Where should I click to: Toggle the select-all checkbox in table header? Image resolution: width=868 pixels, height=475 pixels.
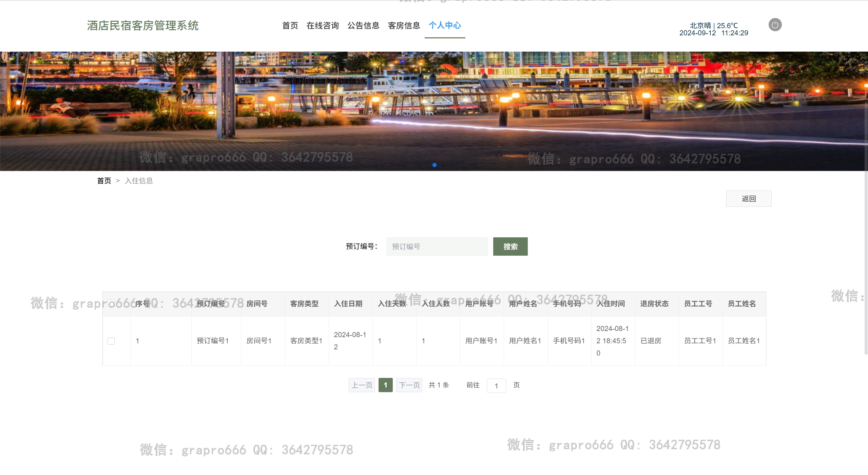[x=111, y=303]
